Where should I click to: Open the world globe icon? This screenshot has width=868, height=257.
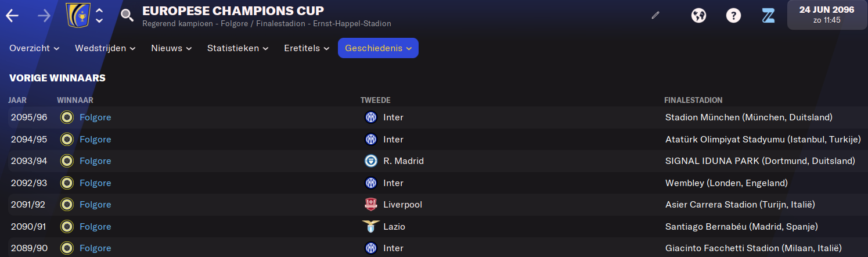[698, 16]
